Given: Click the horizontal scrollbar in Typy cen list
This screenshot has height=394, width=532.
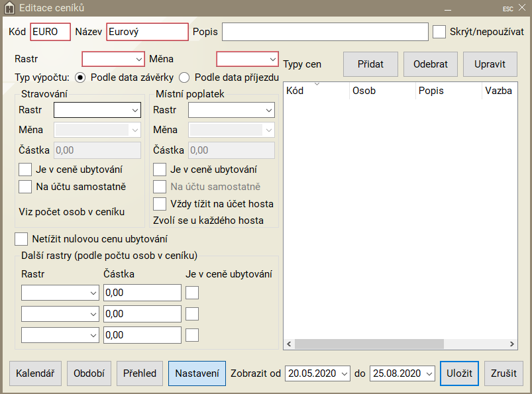Looking at the screenshot, I should tap(400, 344).
